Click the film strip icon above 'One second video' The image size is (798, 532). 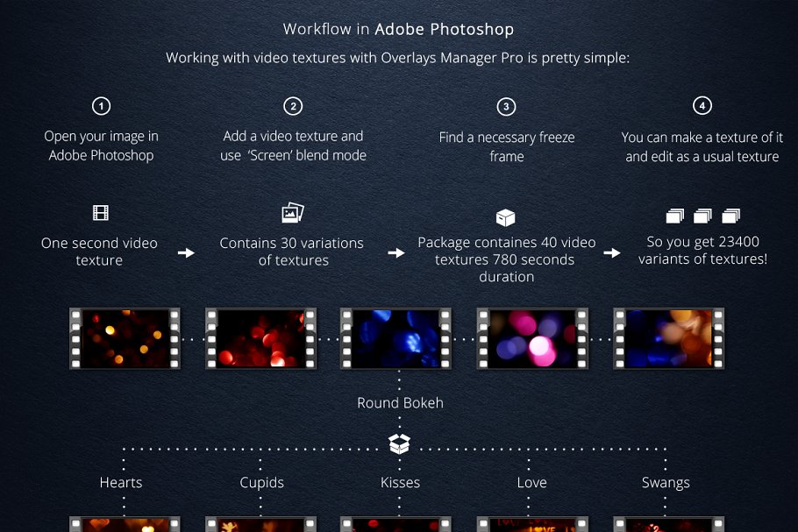pos(99,213)
